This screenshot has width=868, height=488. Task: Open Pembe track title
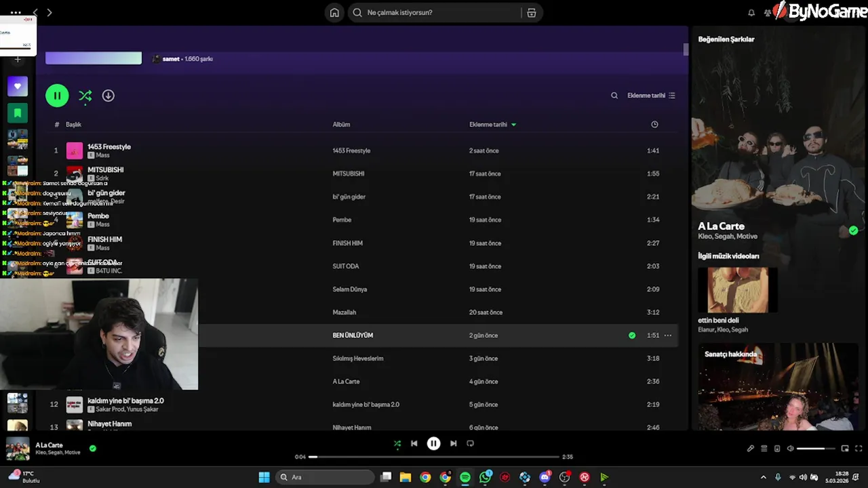point(98,216)
